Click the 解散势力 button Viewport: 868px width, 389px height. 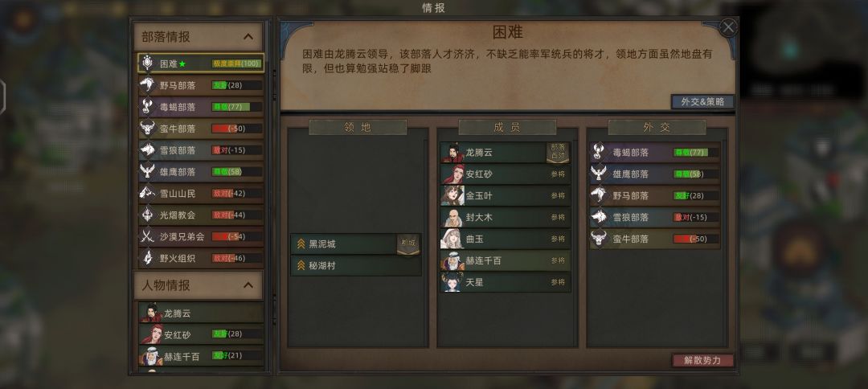click(x=702, y=360)
